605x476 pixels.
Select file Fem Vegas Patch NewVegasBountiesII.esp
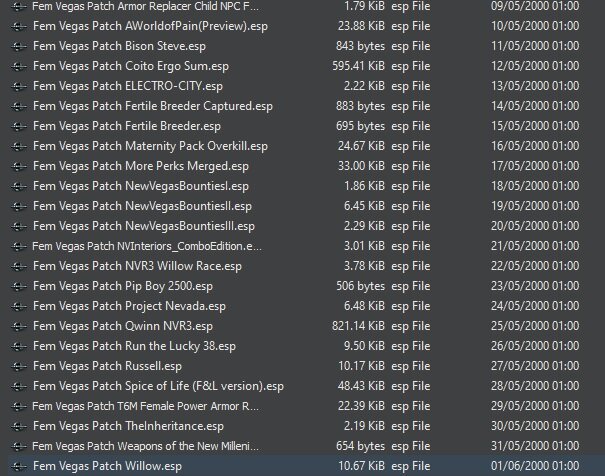142,207
